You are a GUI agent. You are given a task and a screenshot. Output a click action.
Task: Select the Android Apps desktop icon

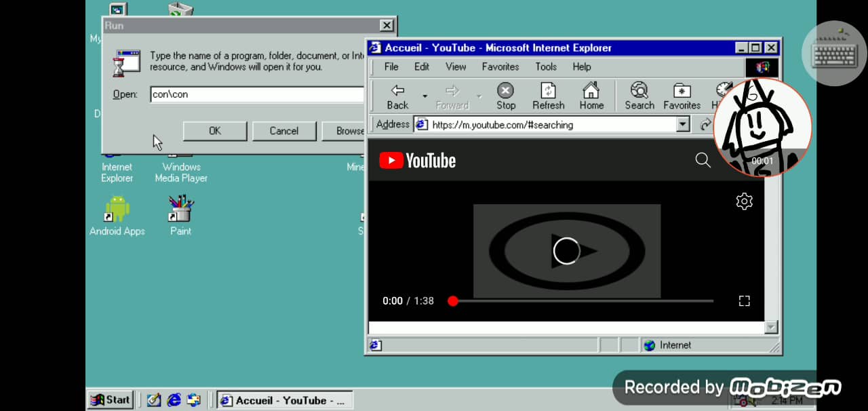[x=117, y=216]
